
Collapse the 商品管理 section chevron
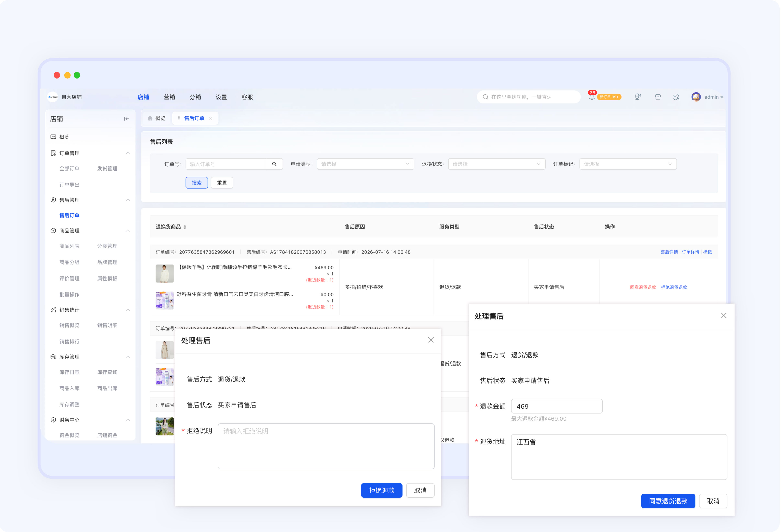[x=128, y=231]
